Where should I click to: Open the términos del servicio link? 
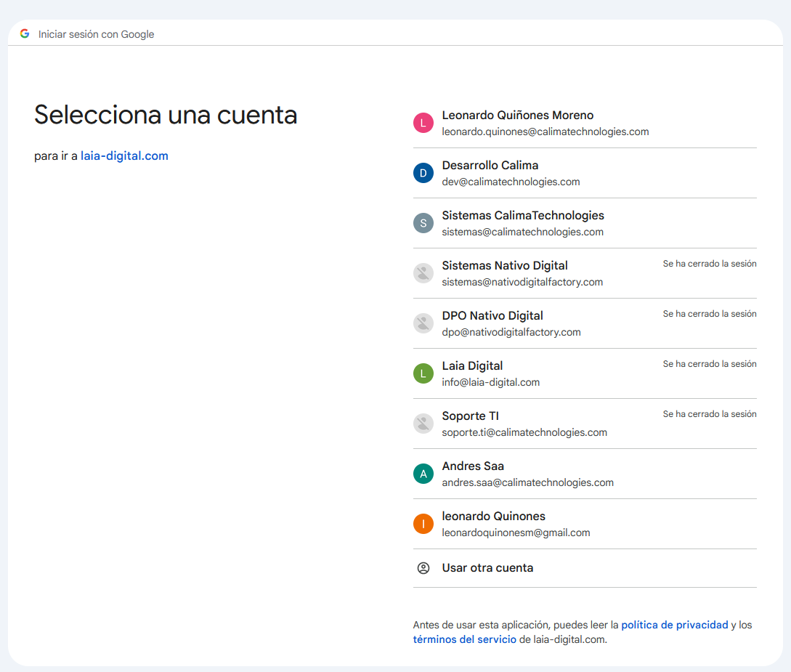[x=464, y=639]
